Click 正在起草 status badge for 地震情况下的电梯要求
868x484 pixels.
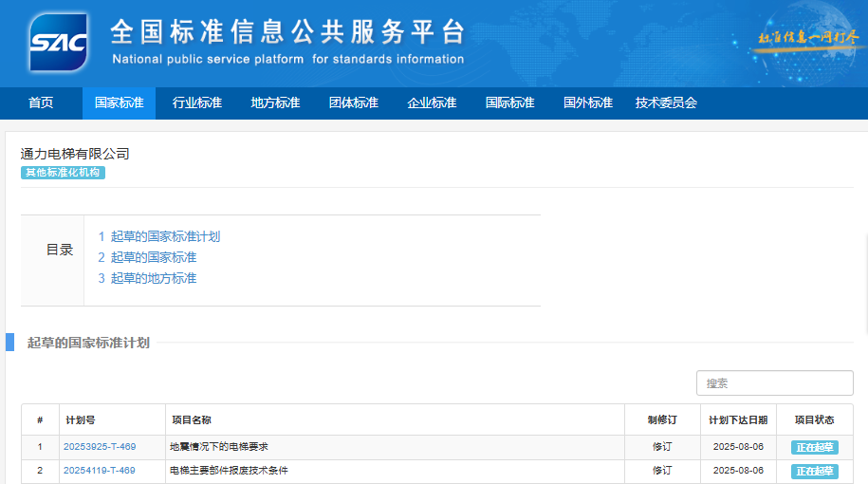click(x=814, y=447)
